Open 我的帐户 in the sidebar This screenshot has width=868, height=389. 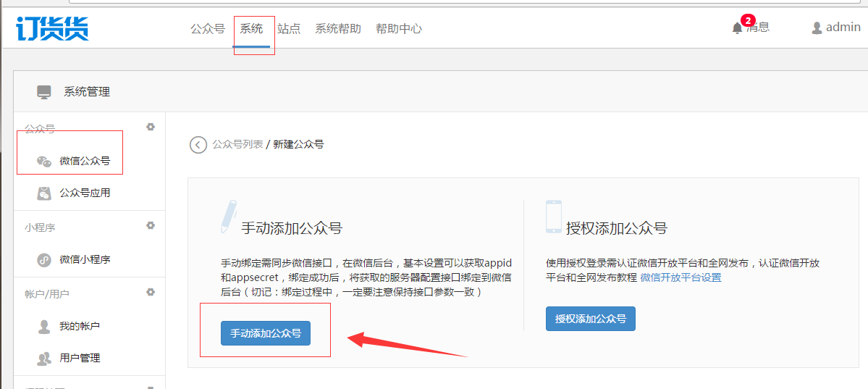tap(80, 327)
